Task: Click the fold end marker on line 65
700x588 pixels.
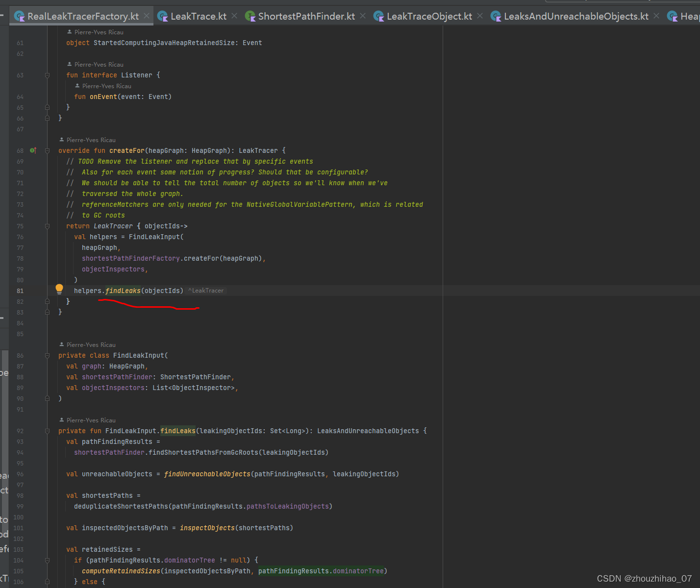Action: (47, 107)
